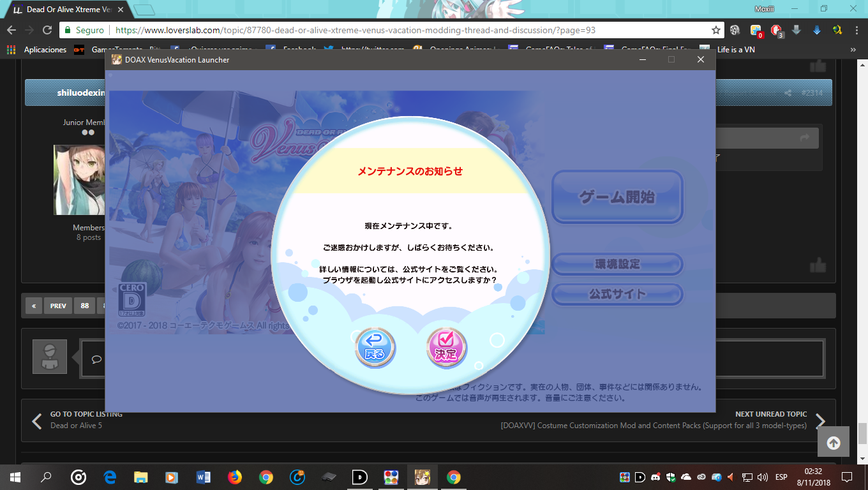Click the reply box user avatar placeholder
This screenshot has width=868, height=490.
point(50,357)
